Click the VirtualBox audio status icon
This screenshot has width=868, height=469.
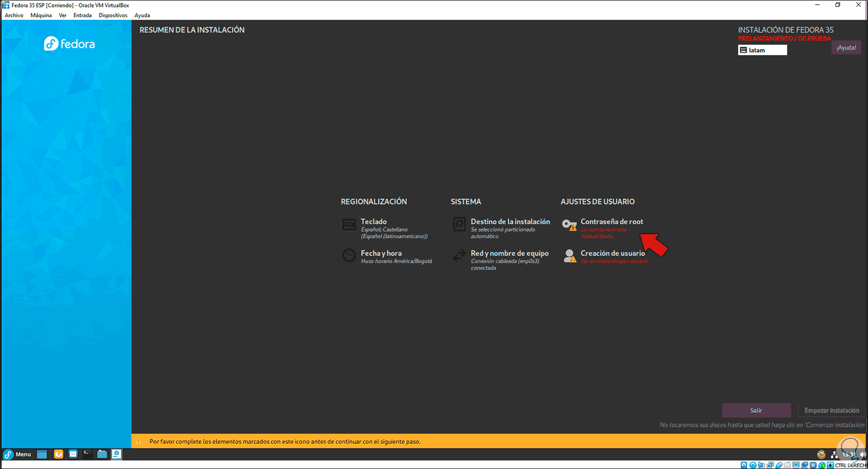(762, 465)
